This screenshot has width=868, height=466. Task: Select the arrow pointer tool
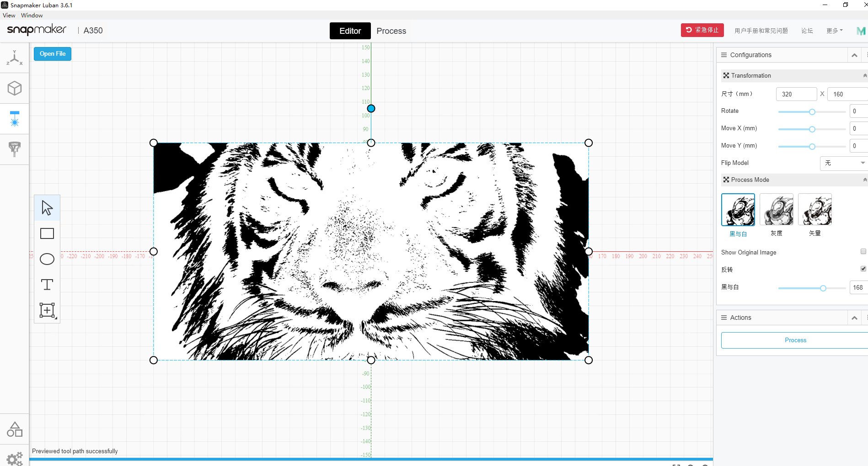tap(47, 208)
